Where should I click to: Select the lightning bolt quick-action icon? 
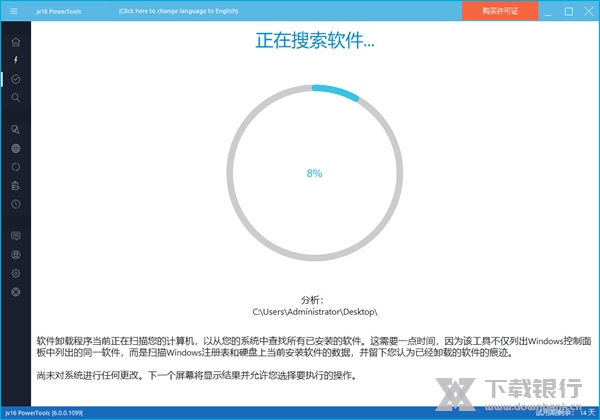(x=15, y=60)
